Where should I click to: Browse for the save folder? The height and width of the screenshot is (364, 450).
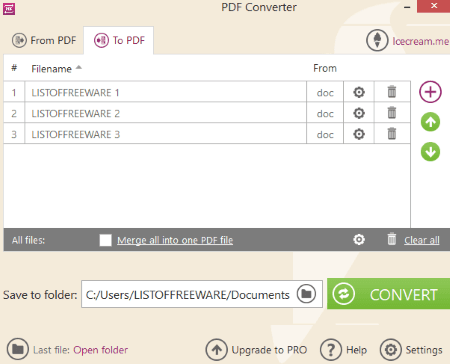pos(306,294)
